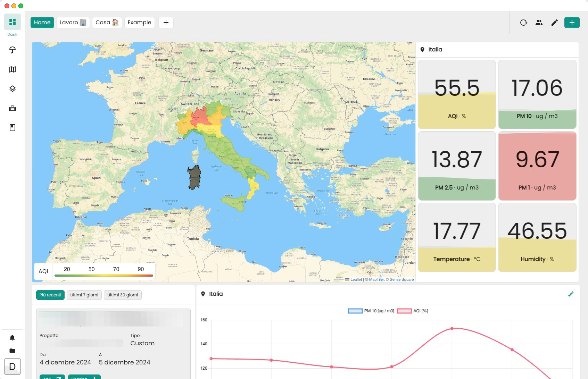Open the map icon in sidebar
This screenshot has width=588, height=379.
point(13,69)
